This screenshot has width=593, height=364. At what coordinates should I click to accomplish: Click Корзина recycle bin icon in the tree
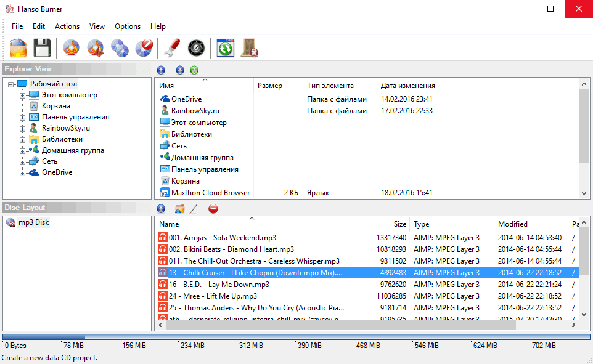[x=34, y=106]
